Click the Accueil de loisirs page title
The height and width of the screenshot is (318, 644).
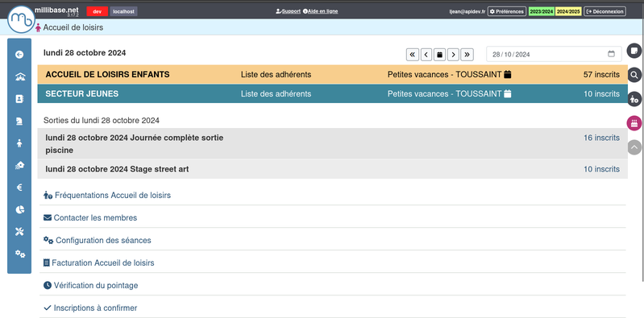[x=73, y=27]
